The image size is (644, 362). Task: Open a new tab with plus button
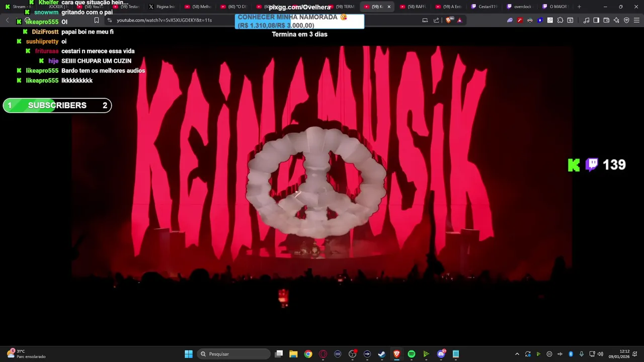579,7
